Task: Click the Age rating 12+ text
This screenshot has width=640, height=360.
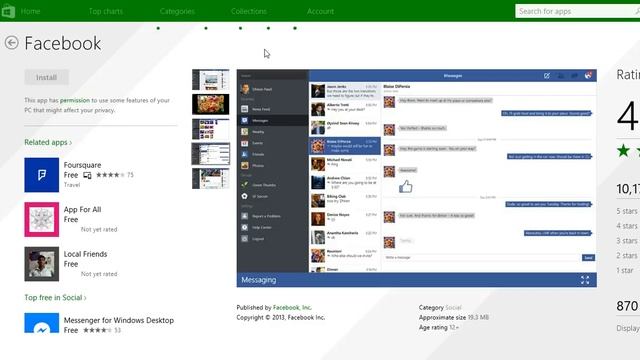Action: (439, 327)
